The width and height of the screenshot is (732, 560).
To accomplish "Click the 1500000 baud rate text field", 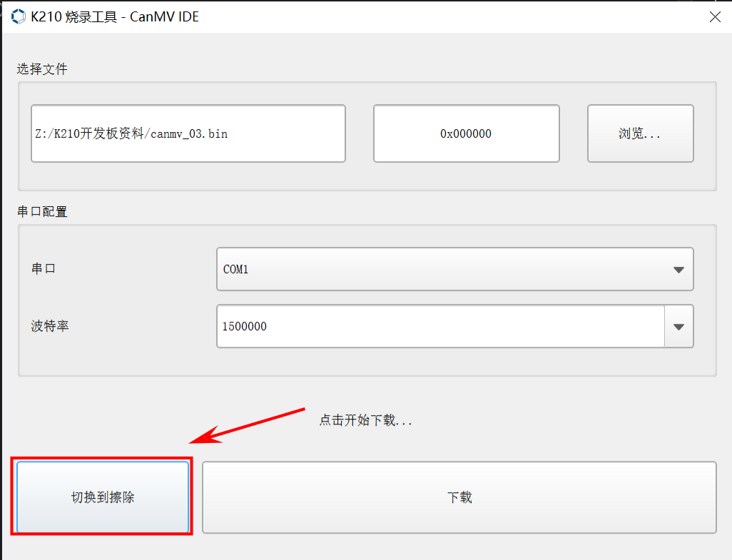I will pos(440,326).
